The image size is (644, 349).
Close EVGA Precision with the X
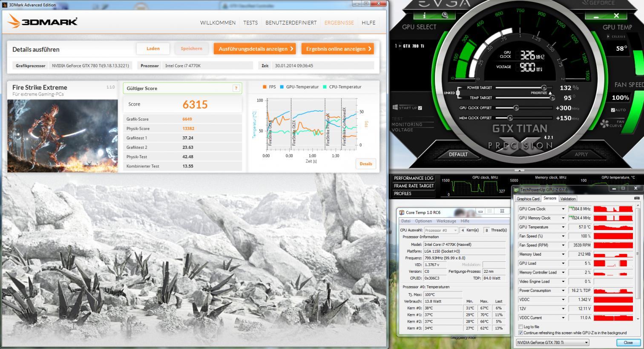tap(616, 16)
